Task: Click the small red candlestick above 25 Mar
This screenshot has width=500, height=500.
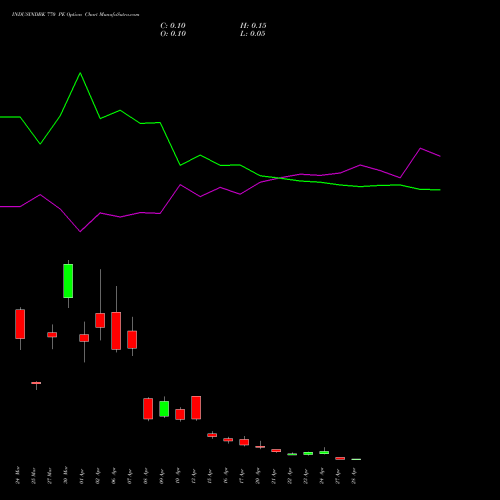Action: (x=36, y=383)
